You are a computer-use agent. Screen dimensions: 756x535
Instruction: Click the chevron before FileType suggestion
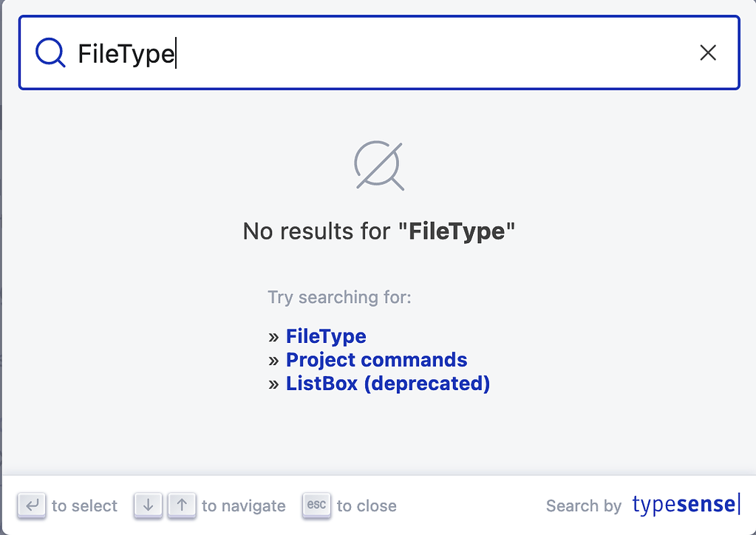(x=273, y=336)
